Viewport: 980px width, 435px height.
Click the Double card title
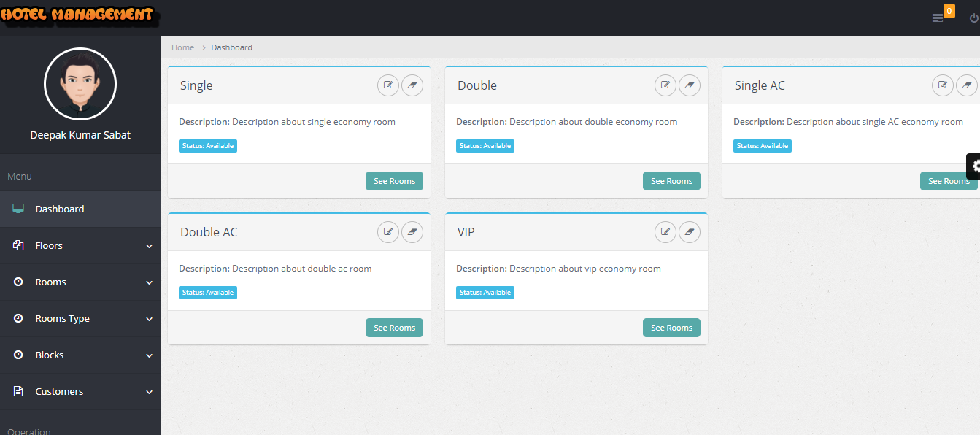pos(477,85)
